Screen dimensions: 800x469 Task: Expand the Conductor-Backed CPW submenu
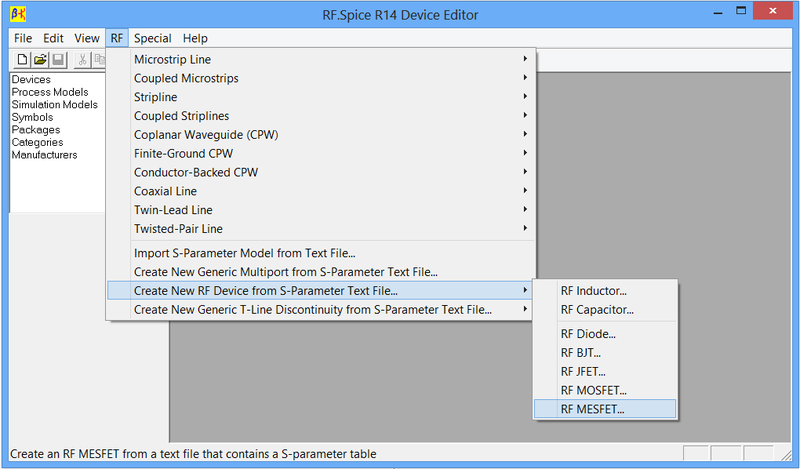click(321, 172)
